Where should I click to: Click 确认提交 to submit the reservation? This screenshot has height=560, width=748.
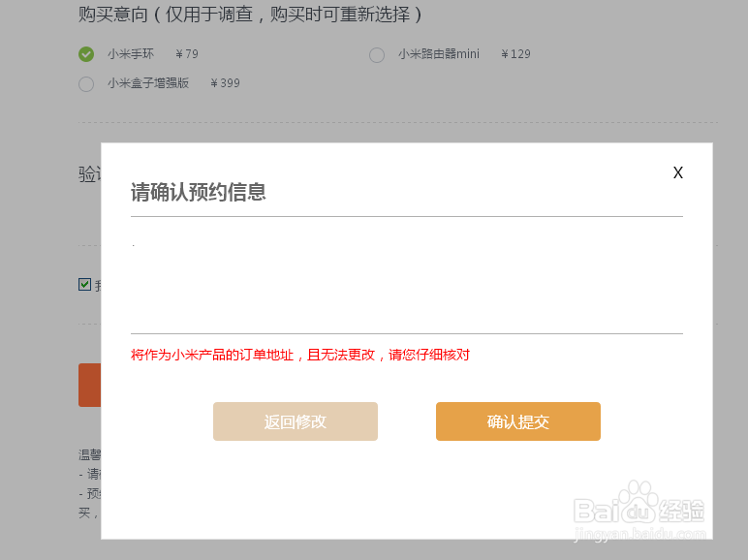518,421
